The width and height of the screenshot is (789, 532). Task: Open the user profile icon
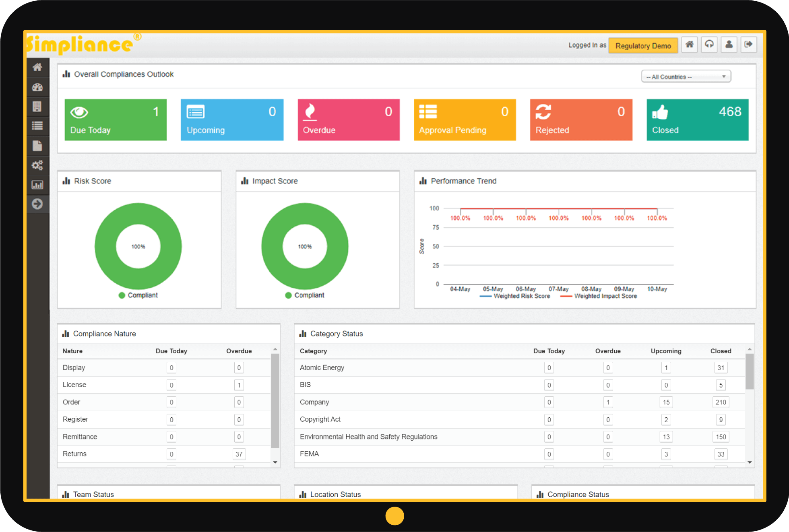[729, 45]
